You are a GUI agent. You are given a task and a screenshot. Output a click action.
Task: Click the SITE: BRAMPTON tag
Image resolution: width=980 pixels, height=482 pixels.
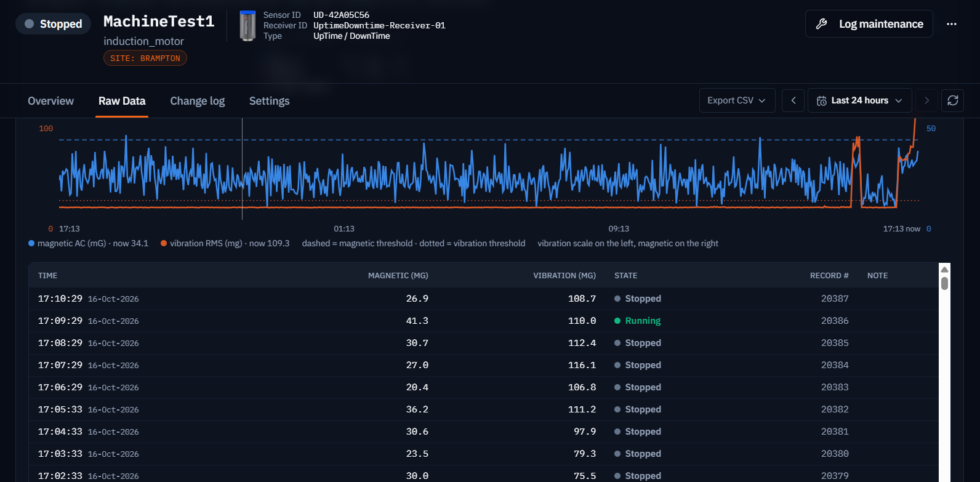point(145,58)
